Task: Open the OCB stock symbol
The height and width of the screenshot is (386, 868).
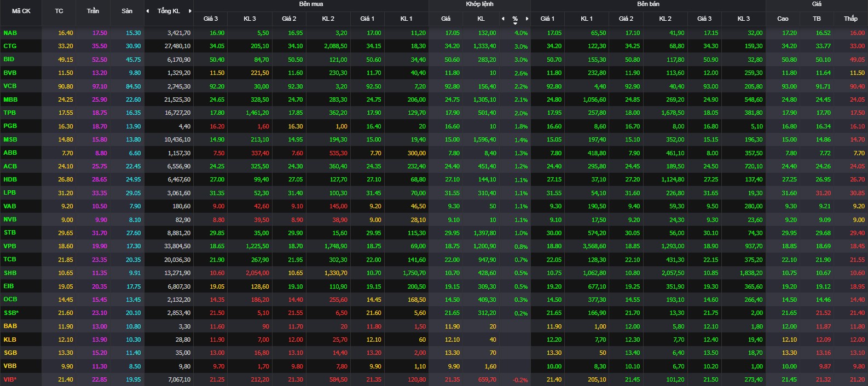Action: pyautogui.click(x=10, y=299)
